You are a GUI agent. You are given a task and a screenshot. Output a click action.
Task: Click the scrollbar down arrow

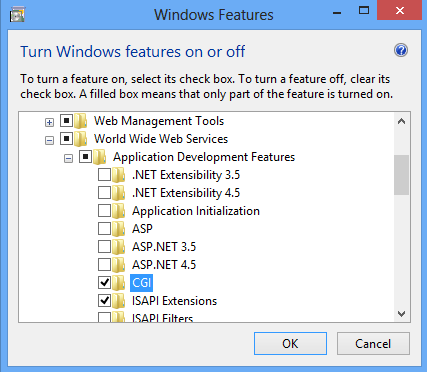401,314
